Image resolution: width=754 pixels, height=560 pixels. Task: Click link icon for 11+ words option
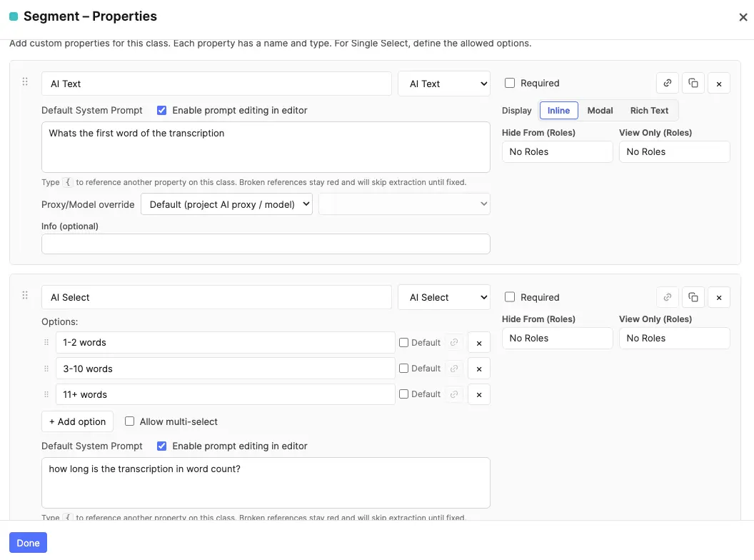tap(454, 394)
